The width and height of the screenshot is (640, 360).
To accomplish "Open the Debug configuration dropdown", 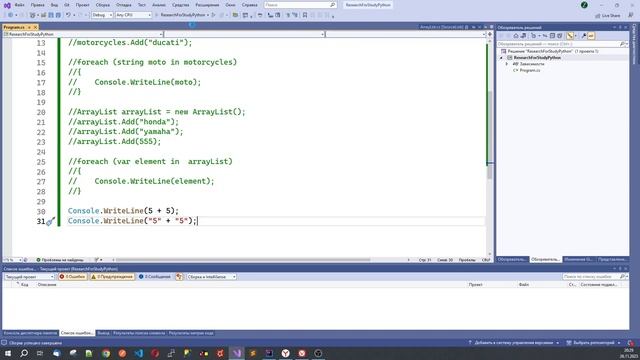I will (x=102, y=15).
